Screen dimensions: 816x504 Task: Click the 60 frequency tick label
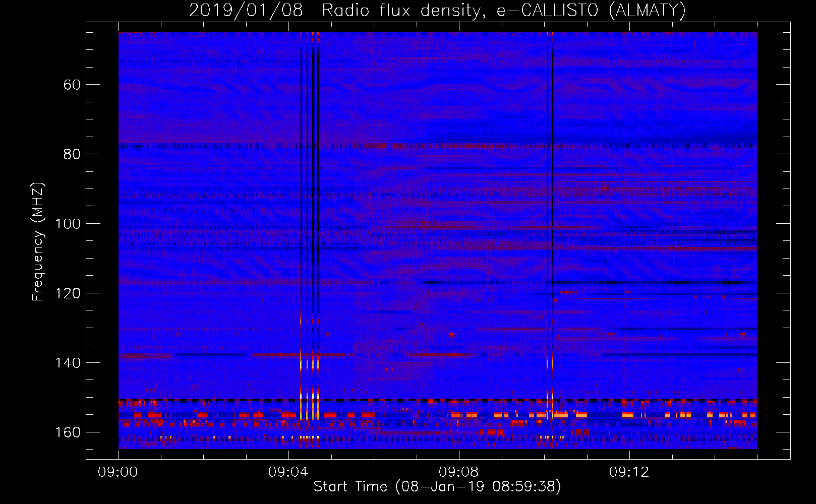(72, 85)
